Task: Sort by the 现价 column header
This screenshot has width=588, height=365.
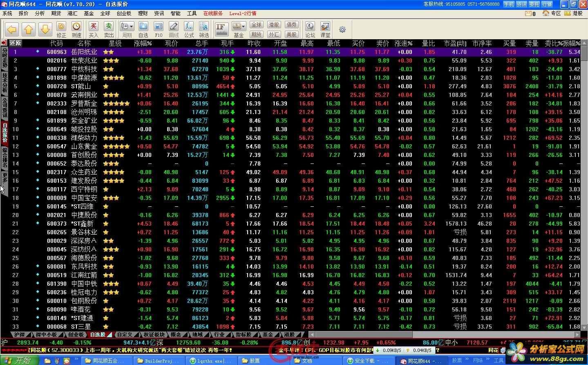Action: tap(171, 43)
